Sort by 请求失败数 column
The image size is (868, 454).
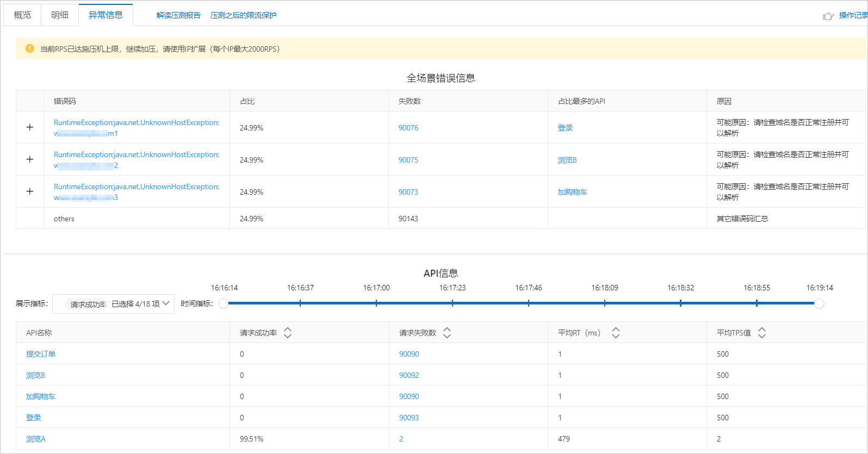point(447,333)
